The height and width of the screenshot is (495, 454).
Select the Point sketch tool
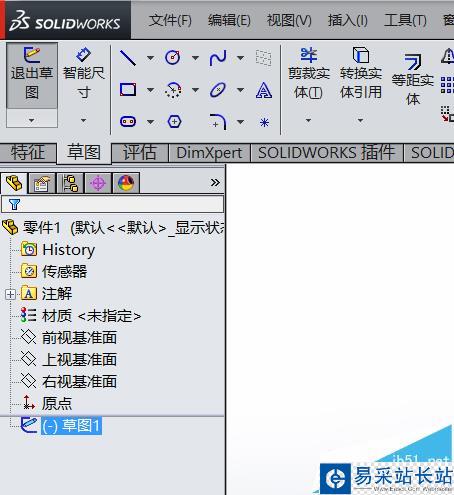264,122
